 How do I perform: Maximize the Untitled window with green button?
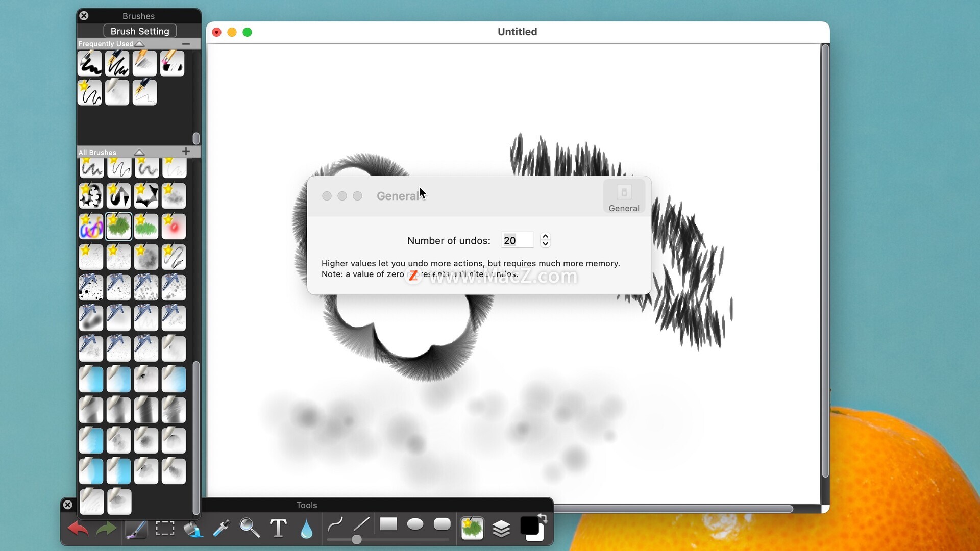(247, 32)
